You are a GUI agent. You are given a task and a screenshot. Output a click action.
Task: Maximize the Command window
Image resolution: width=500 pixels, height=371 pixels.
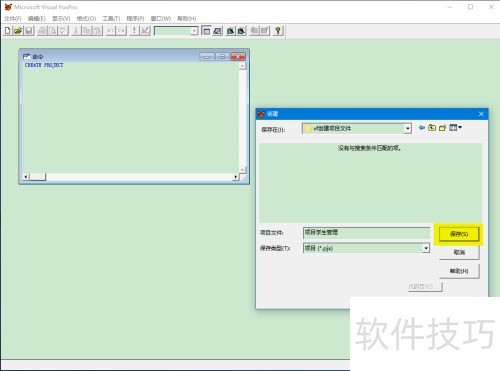tap(222, 57)
